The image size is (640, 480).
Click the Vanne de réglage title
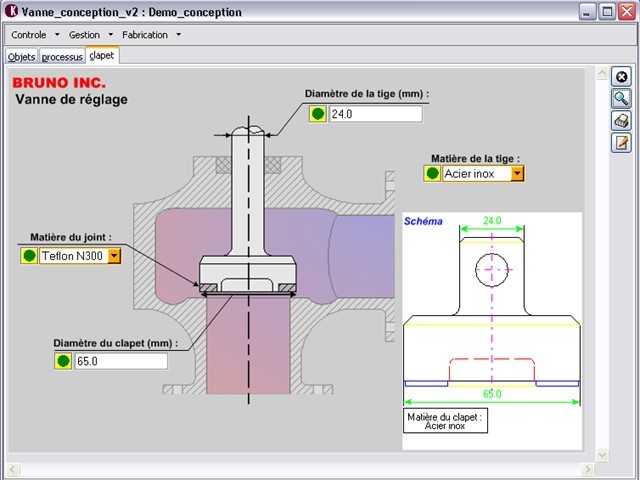71,99
